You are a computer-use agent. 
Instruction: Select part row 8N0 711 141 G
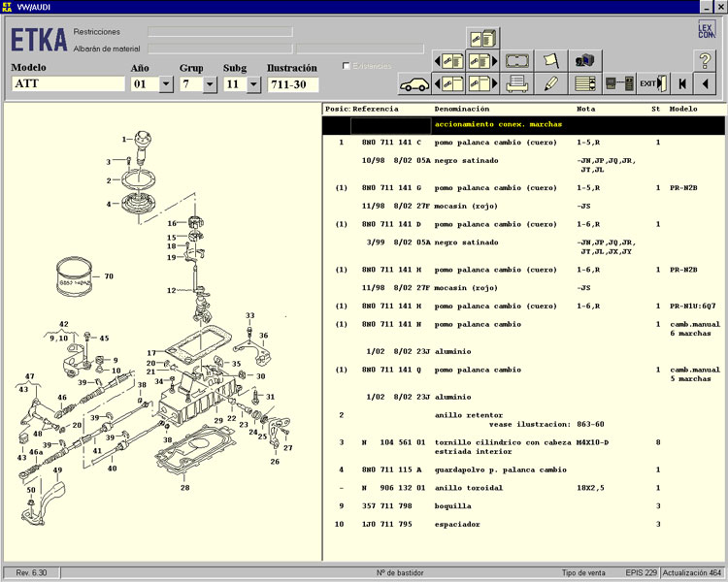[x=523, y=188]
